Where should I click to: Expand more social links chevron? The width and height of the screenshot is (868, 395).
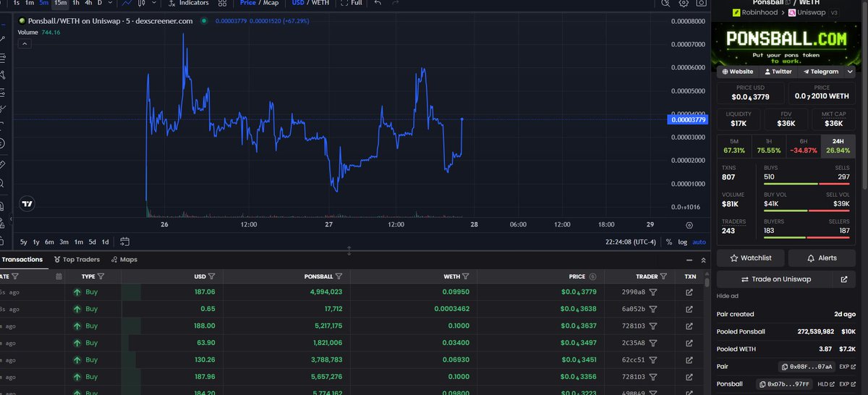(x=849, y=72)
